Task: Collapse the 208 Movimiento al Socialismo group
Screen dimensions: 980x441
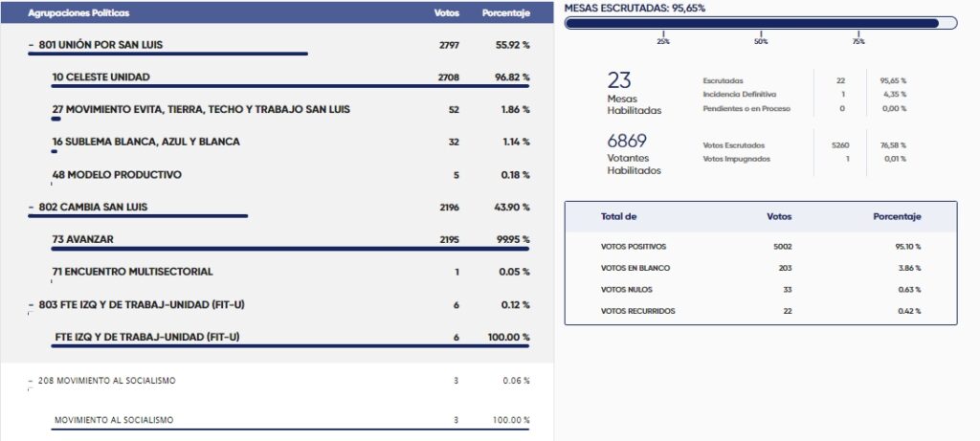Action: click(32, 381)
